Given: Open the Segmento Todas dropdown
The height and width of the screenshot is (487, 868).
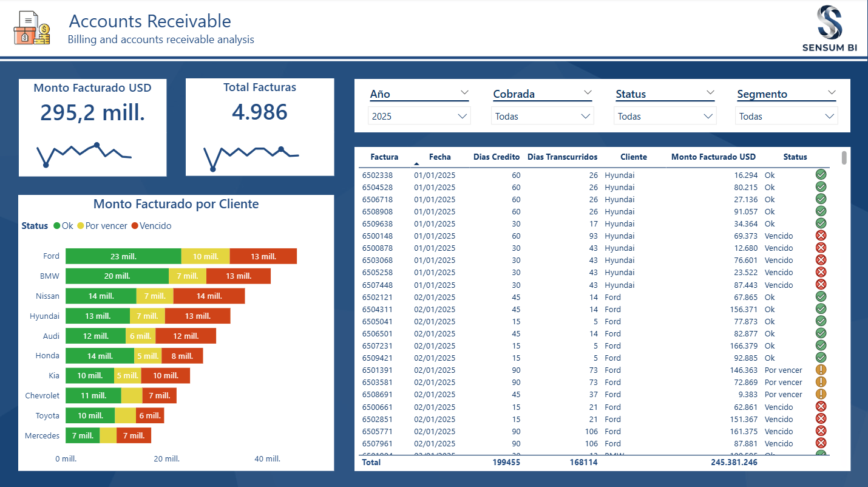Looking at the screenshot, I should 786,116.
